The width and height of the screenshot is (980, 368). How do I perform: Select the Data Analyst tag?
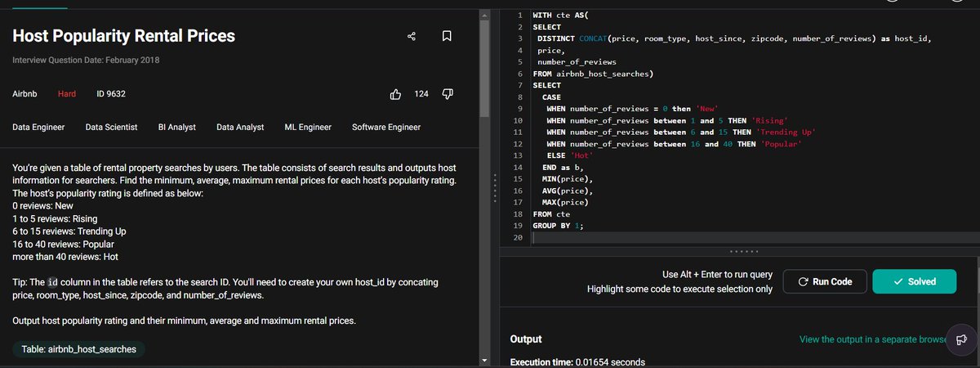tap(240, 128)
